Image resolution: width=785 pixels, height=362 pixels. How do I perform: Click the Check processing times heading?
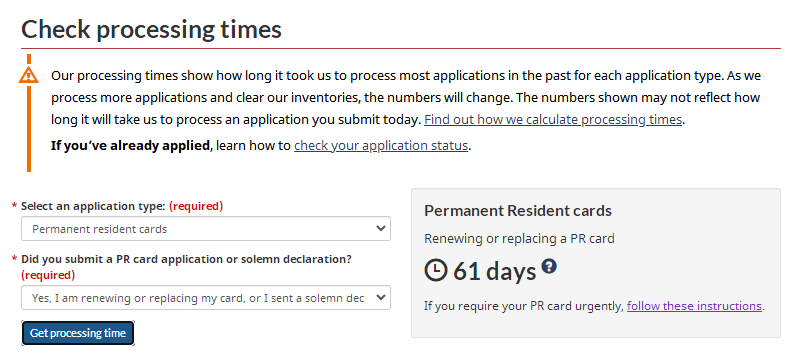coord(151,29)
